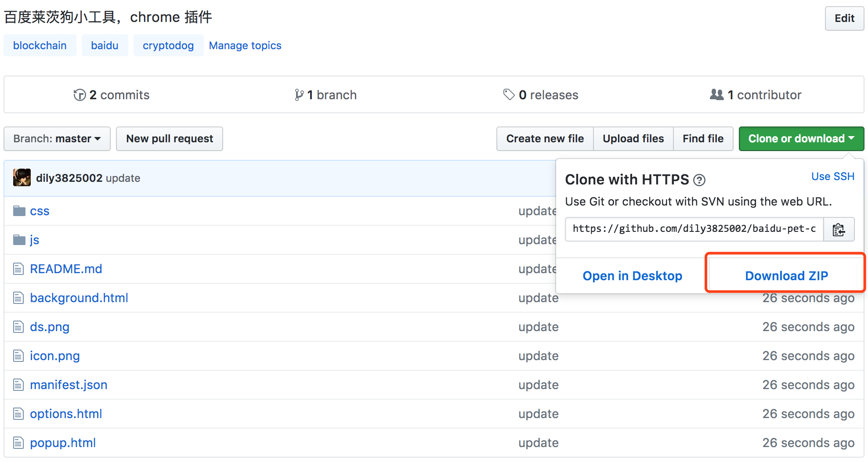
Task: Open options.html file
Action: [x=66, y=414]
